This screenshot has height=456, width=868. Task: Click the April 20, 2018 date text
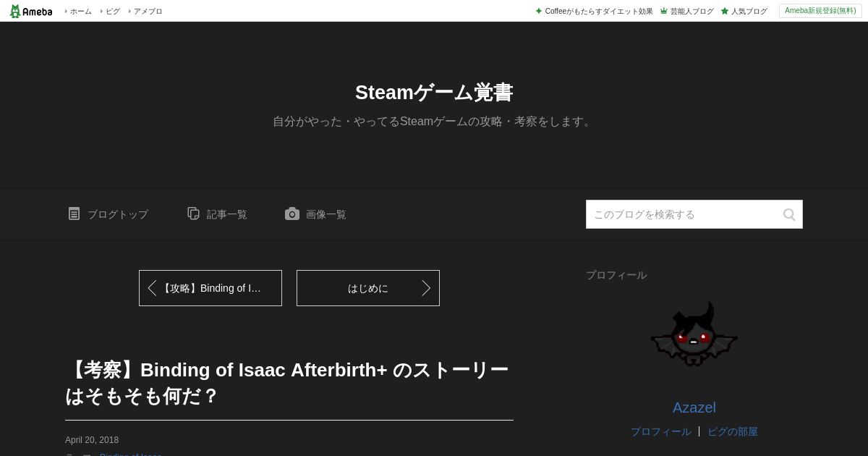[92, 440]
